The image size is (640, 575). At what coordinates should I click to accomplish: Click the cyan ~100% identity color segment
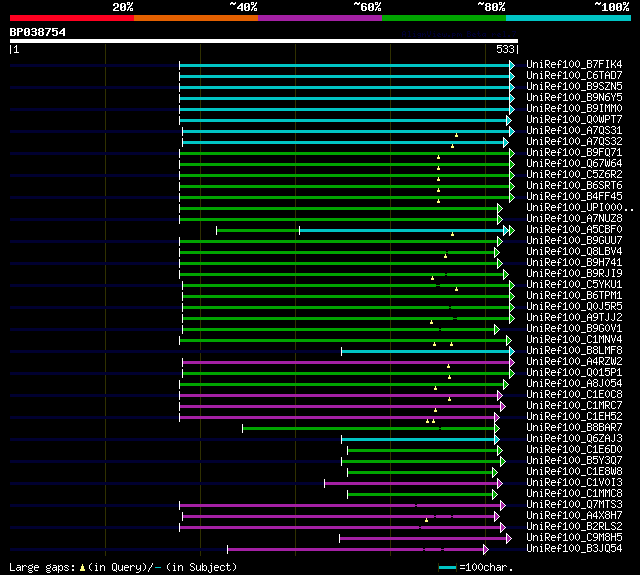[x=569, y=18]
